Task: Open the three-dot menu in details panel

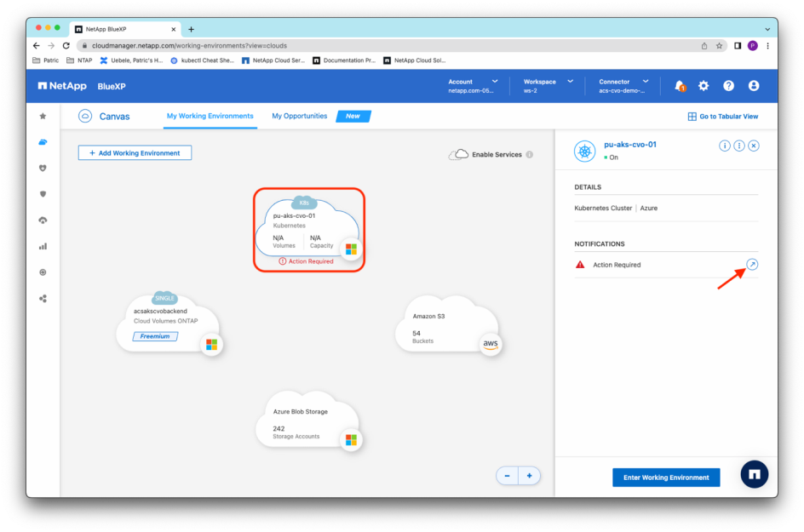Action: pos(739,146)
